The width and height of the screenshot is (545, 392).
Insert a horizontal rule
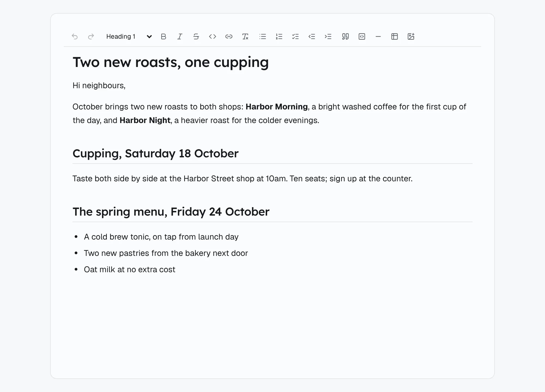click(x=378, y=36)
